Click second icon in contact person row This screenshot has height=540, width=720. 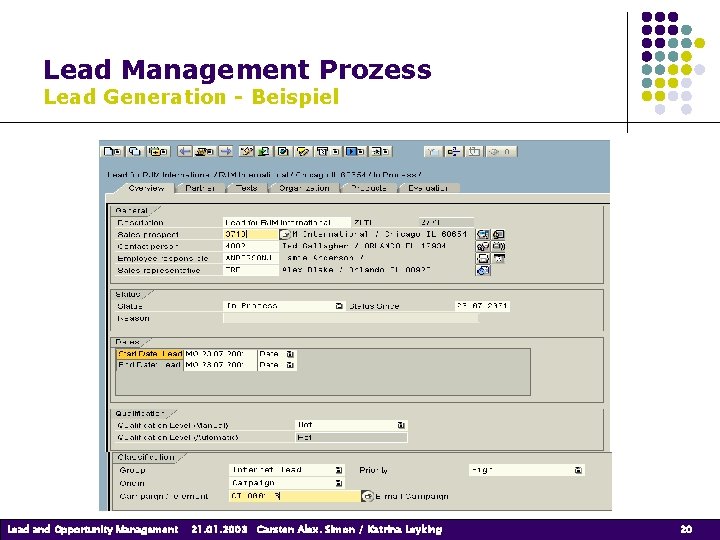tap(499, 247)
